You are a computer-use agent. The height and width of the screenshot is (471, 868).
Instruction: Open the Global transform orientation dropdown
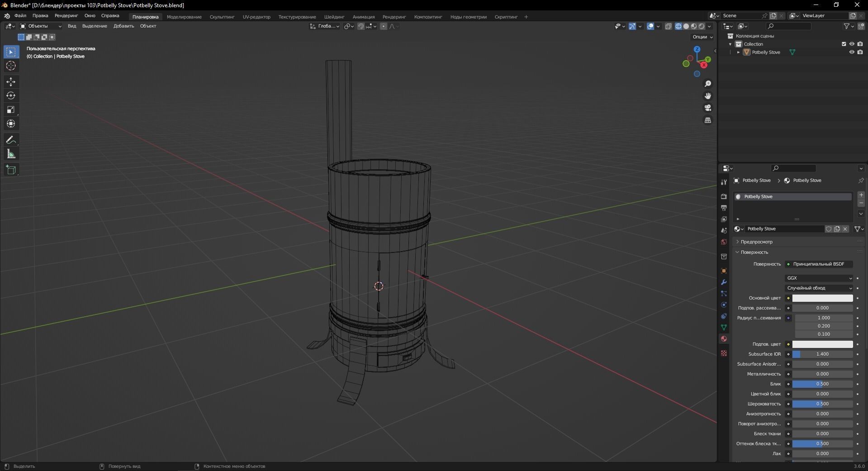point(324,26)
